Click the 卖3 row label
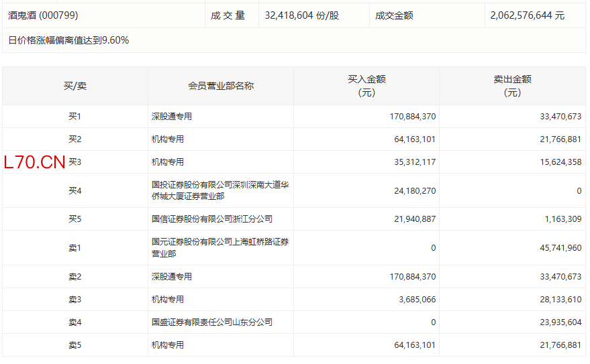 [75, 300]
